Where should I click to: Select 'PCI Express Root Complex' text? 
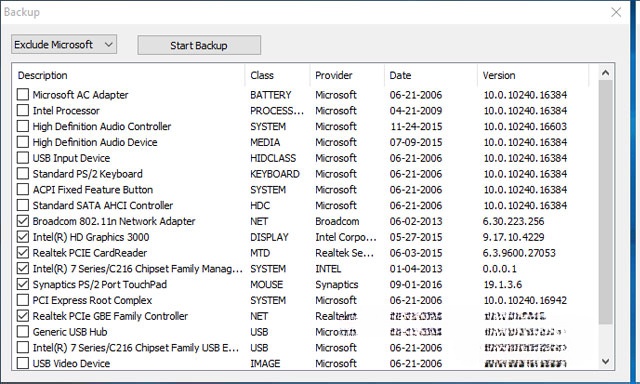point(92,300)
